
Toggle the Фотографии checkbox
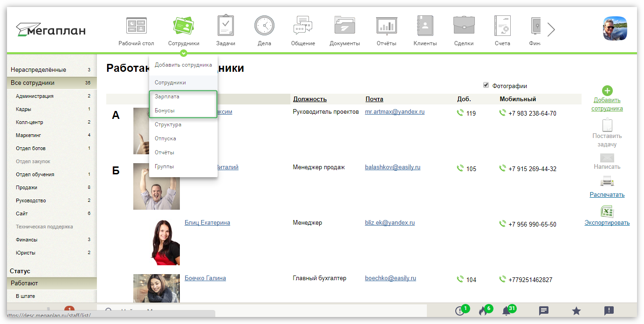(x=486, y=85)
